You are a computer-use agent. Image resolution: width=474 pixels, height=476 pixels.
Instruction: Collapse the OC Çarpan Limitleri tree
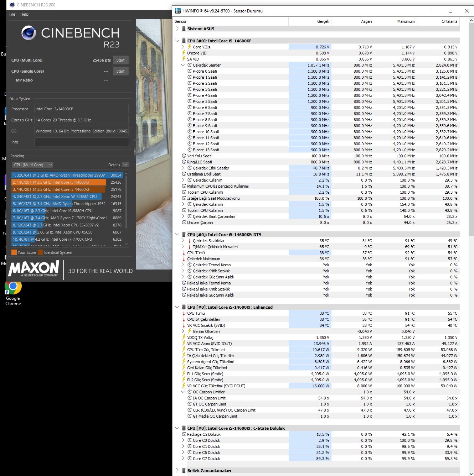[x=183, y=392]
